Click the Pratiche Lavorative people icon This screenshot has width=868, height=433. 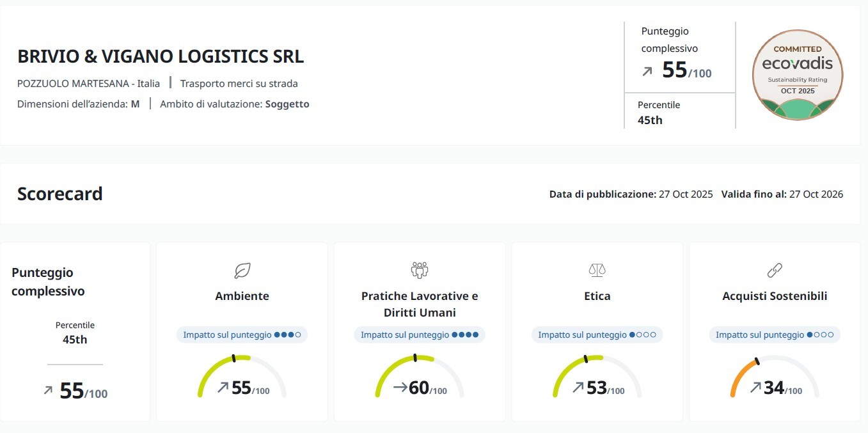(420, 271)
